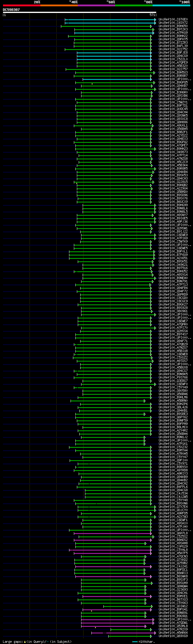Click hit label UniRef100_B9GK27
This screenshot has width=193, height=644.
pos(173,305)
